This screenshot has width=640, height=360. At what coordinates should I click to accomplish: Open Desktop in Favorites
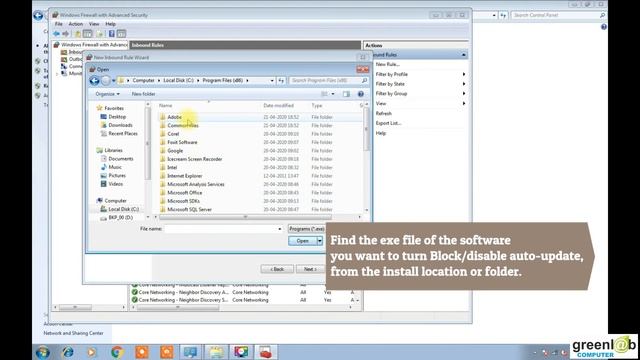tap(117, 117)
